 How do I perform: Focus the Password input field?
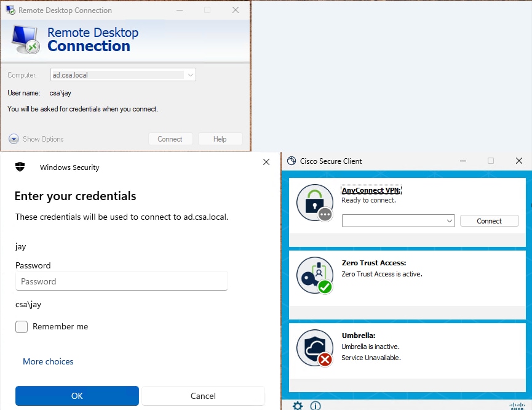tap(121, 281)
